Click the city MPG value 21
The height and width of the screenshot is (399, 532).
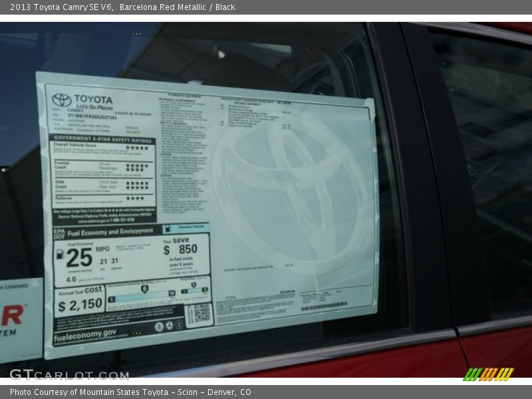tap(104, 261)
